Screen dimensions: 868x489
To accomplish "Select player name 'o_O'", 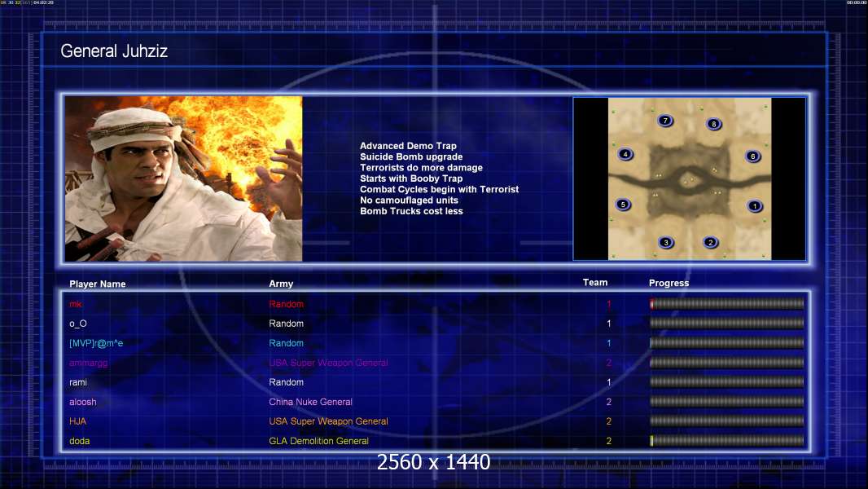I will pyautogui.click(x=78, y=324).
